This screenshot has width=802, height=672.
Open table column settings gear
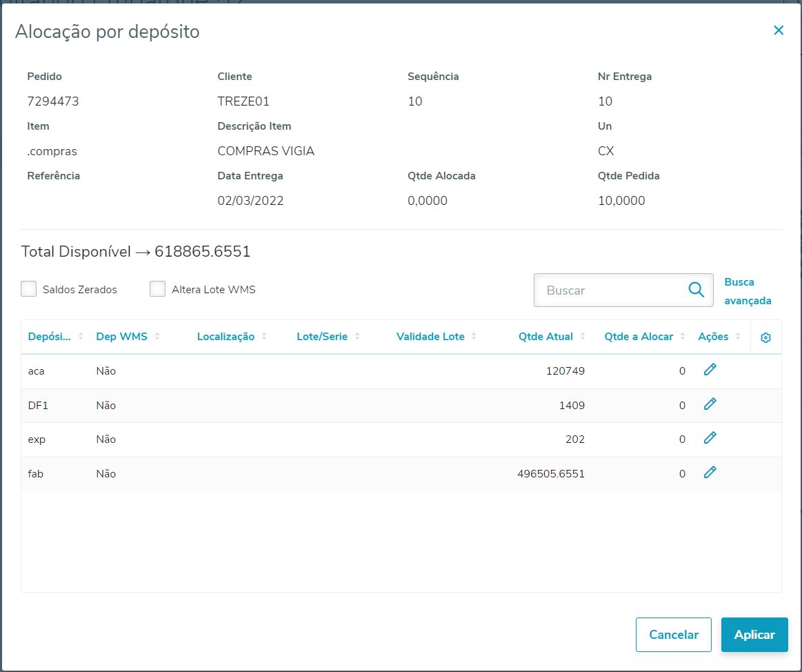765,337
